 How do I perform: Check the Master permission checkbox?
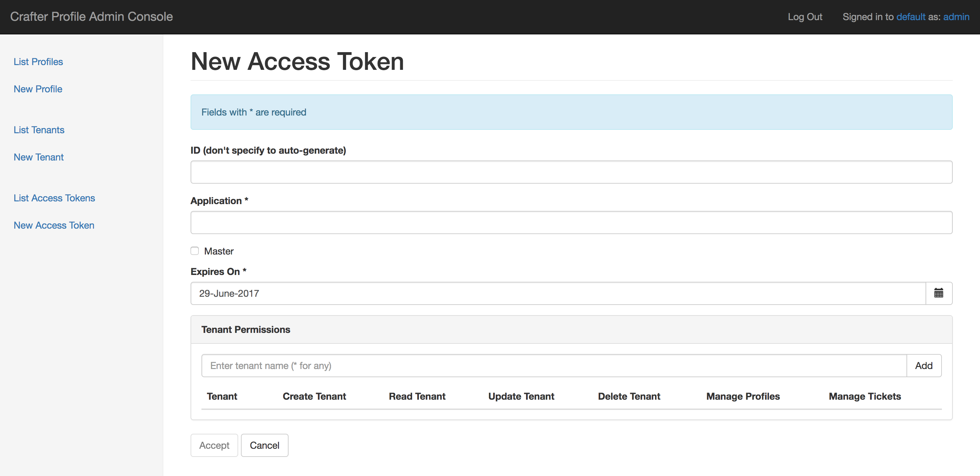point(194,250)
